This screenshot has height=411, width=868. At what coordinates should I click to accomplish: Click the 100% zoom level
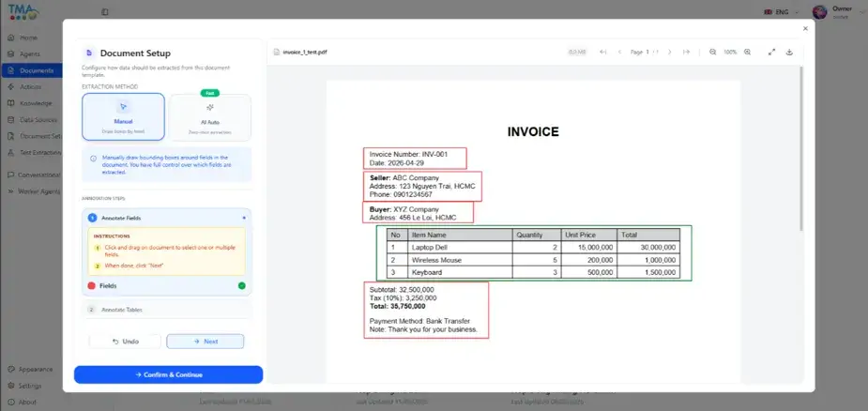click(730, 52)
